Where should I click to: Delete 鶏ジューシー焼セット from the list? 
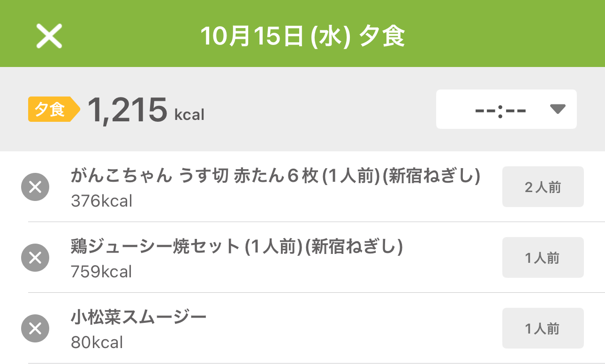[35, 258]
